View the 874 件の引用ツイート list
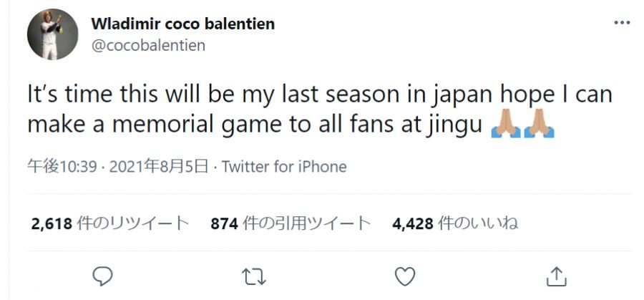Viewport: 644px width, 300px height. pos(291,224)
